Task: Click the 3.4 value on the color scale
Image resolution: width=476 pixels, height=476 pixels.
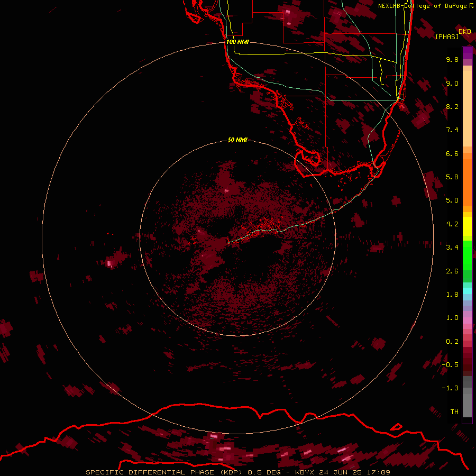Action: 452,248
